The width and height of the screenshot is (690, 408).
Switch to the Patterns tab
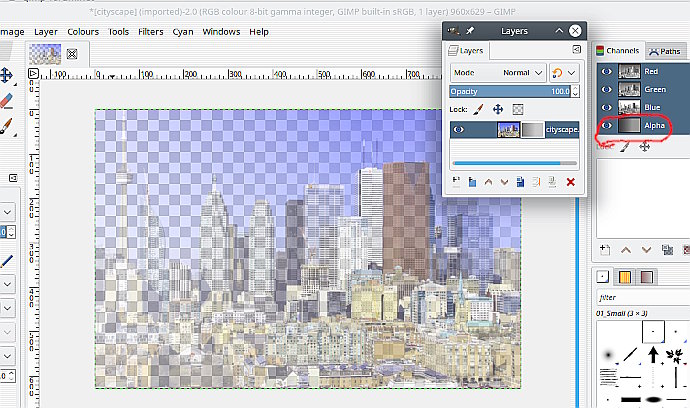(625, 277)
